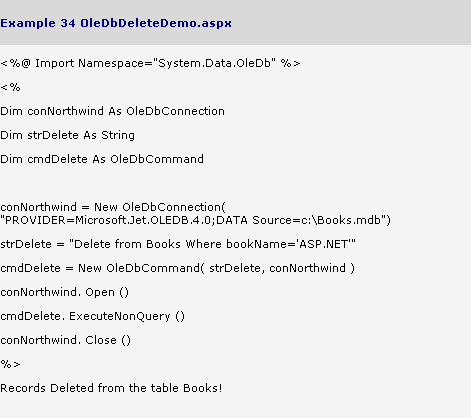Screen dimensions: 471x418
Task: Click System.Data.OleDb namespace text
Action: click(214, 63)
